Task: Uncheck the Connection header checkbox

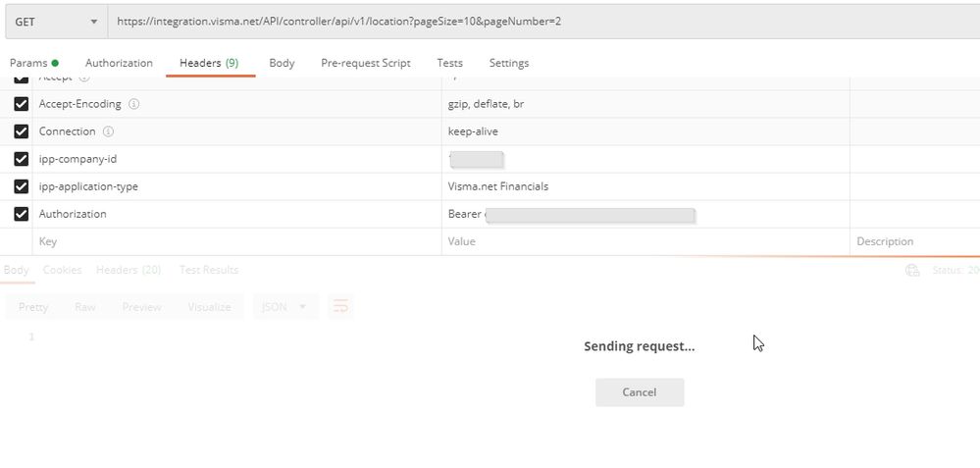Action: point(22,131)
